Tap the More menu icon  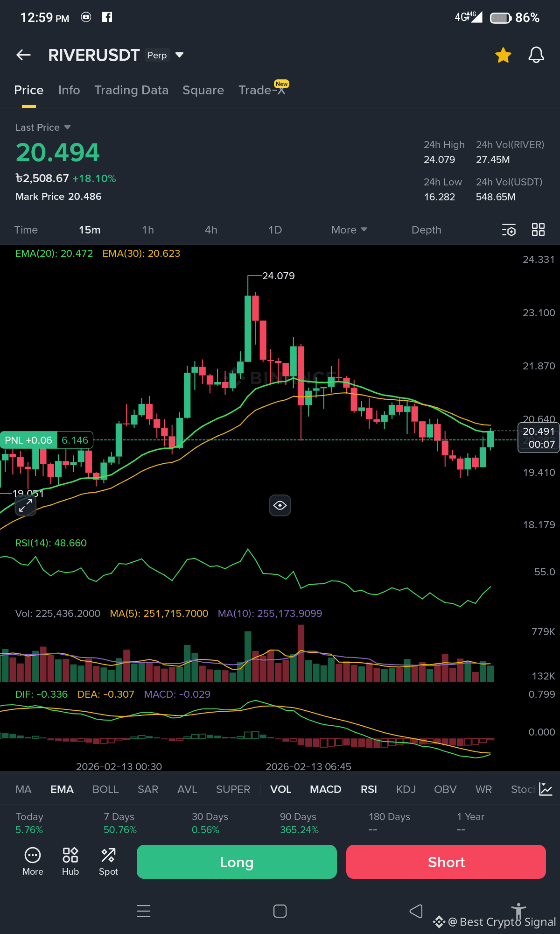pyautogui.click(x=33, y=862)
